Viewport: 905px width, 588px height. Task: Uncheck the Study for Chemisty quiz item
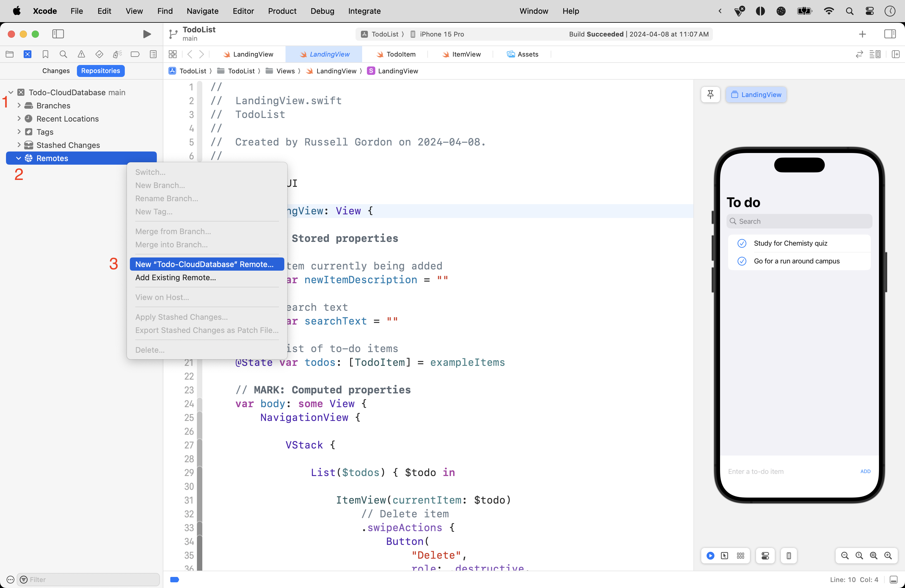coord(742,243)
